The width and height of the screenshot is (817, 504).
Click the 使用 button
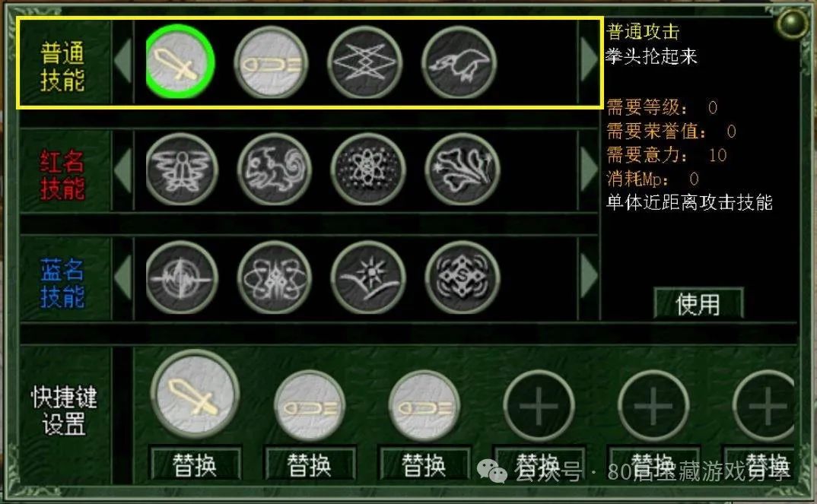click(698, 303)
